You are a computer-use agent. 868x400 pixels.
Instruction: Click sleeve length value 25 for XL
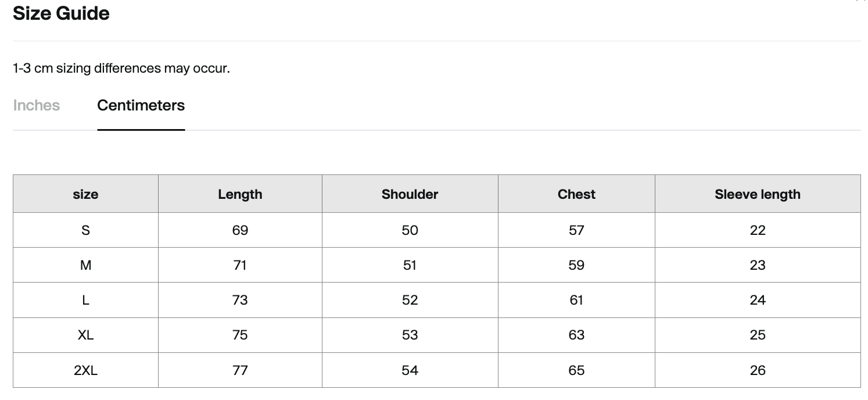[x=758, y=335]
